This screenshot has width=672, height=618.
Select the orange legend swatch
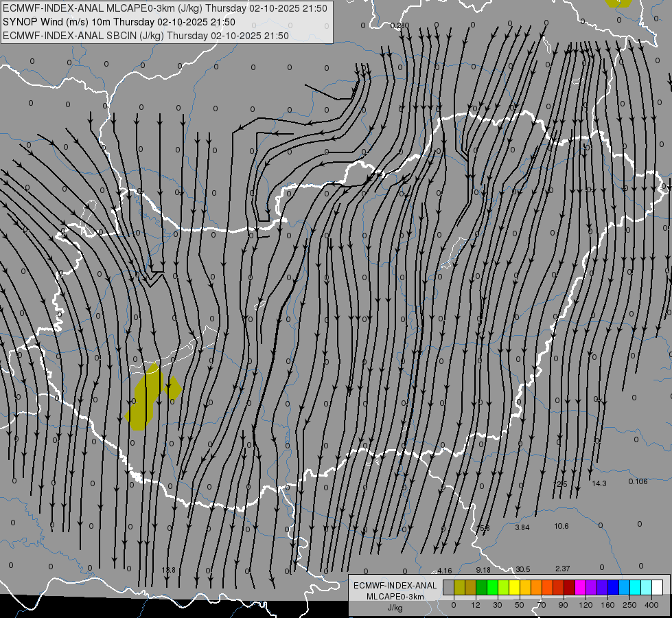(x=537, y=588)
